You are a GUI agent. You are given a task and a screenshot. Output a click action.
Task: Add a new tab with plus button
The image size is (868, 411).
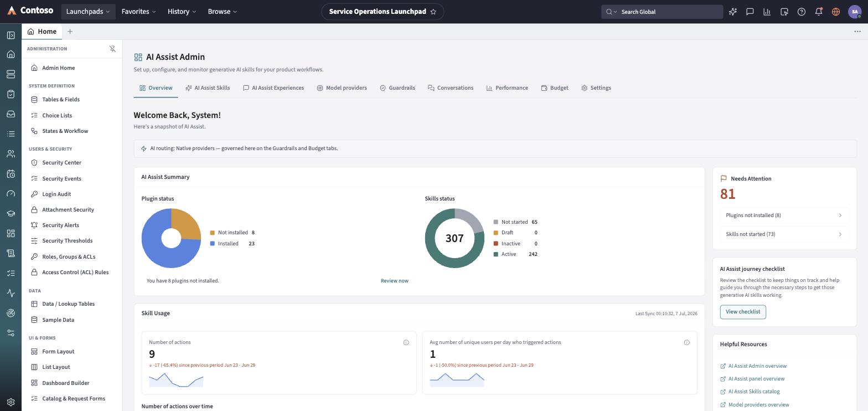tap(70, 32)
